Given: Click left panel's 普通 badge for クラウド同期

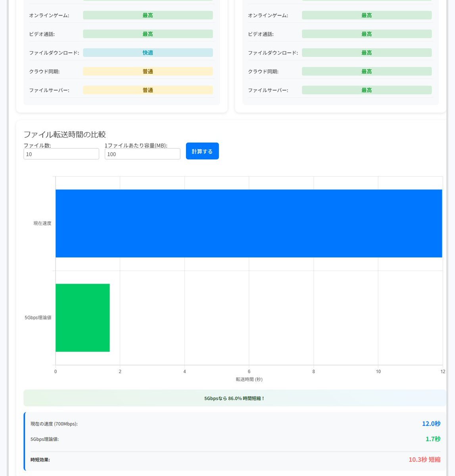Looking at the screenshot, I should (x=148, y=71).
